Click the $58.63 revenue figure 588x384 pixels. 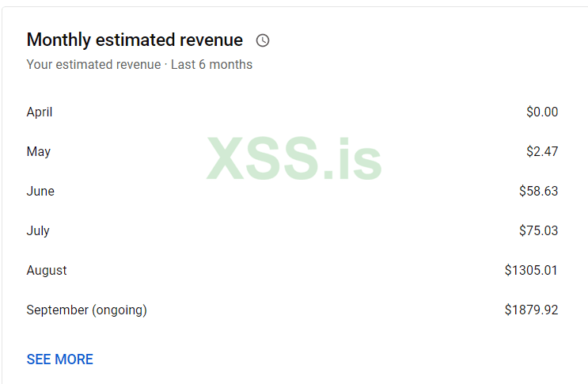point(538,192)
